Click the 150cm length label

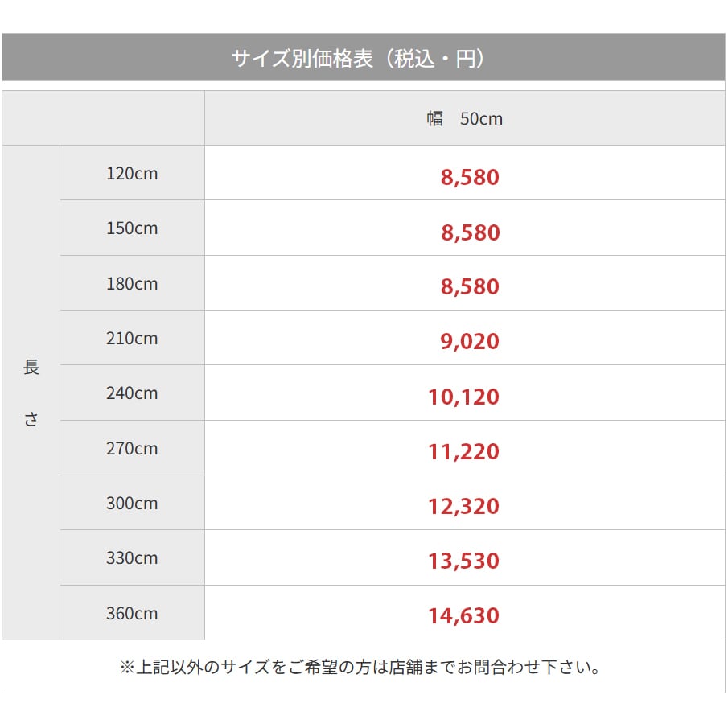pos(132,228)
